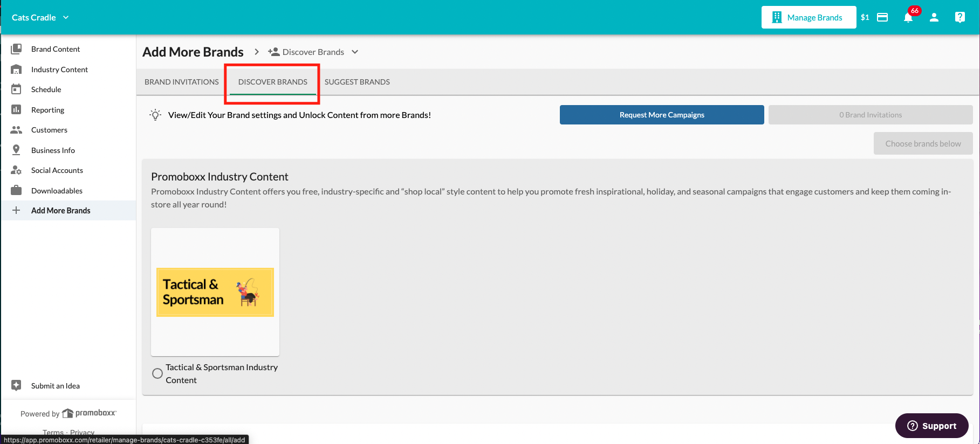The image size is (980, 444).
Task: Click the promoboxx logo in footer
Action: coord(89,413)
